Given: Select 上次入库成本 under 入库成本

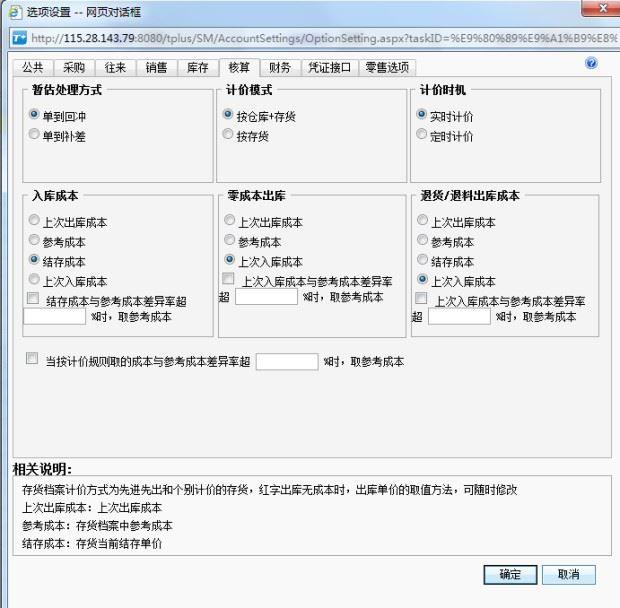Looking at the screenshot, I should [x=34, y=279].
